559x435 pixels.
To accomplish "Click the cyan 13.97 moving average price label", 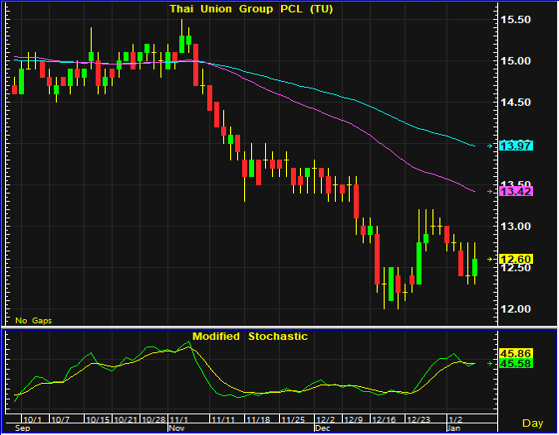I will 516,146.
